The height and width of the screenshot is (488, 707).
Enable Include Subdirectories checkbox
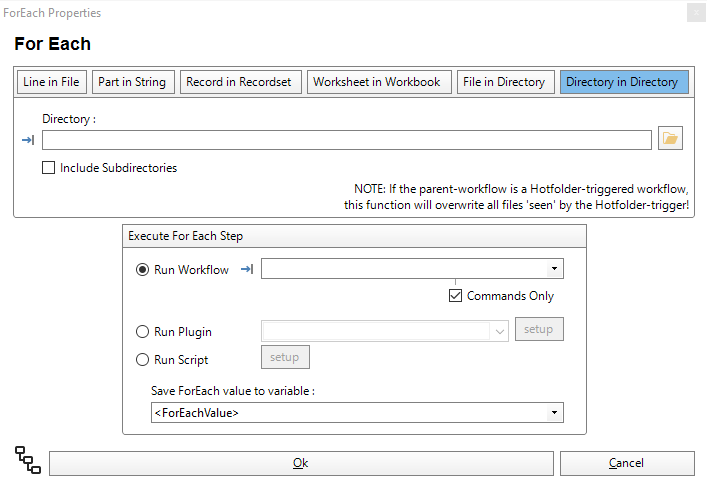tap(49, 168)
